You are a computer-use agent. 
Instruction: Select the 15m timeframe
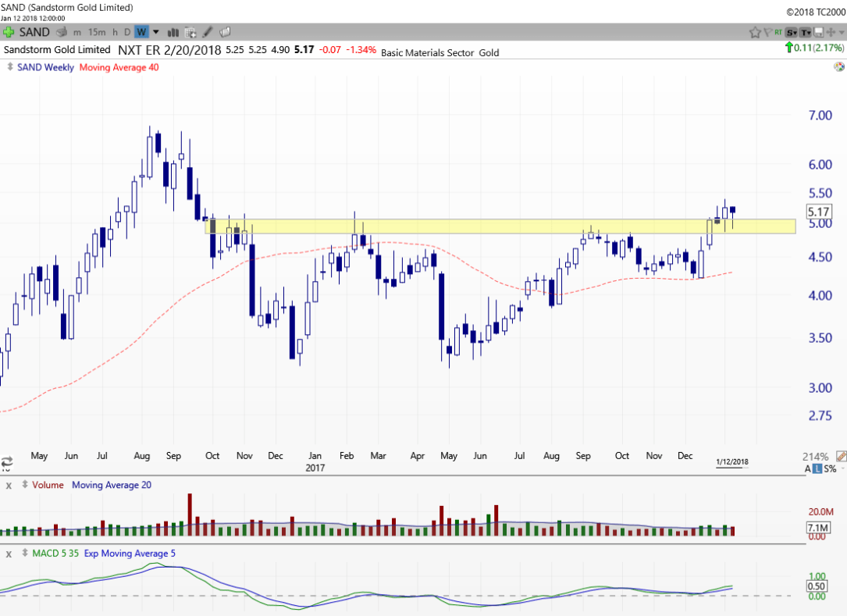[97, 32]
